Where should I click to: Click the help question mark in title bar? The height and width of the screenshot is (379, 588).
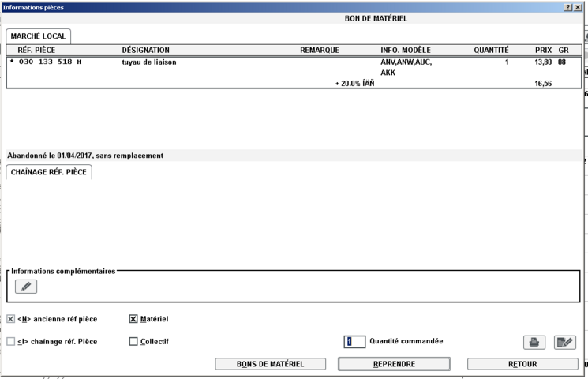point(568,6)
